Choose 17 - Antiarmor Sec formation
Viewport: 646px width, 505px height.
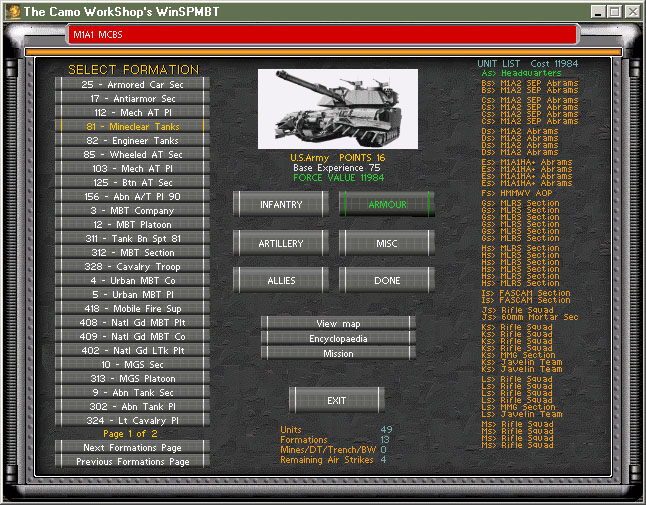coord(132,98)
